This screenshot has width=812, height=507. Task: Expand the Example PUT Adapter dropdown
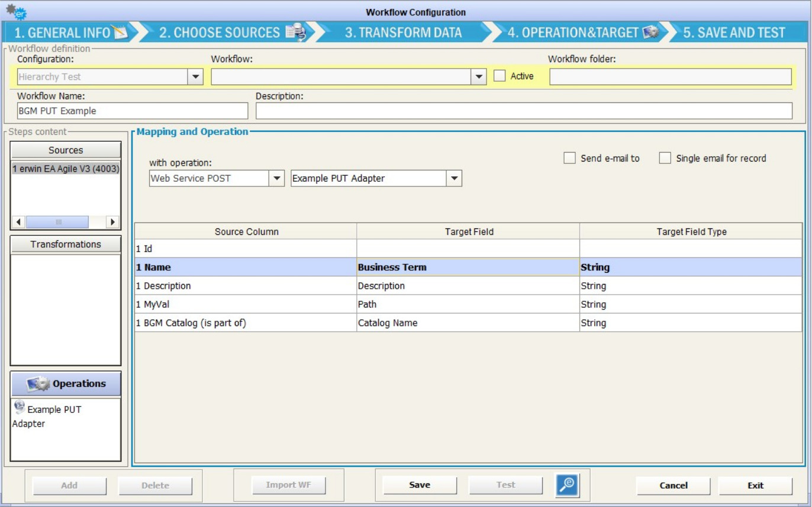[x=454, y=179]
